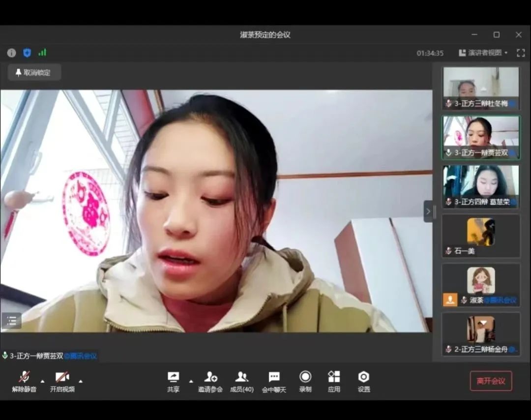
Task: Open the in-meeting chat icon
Action: point(274,382)
